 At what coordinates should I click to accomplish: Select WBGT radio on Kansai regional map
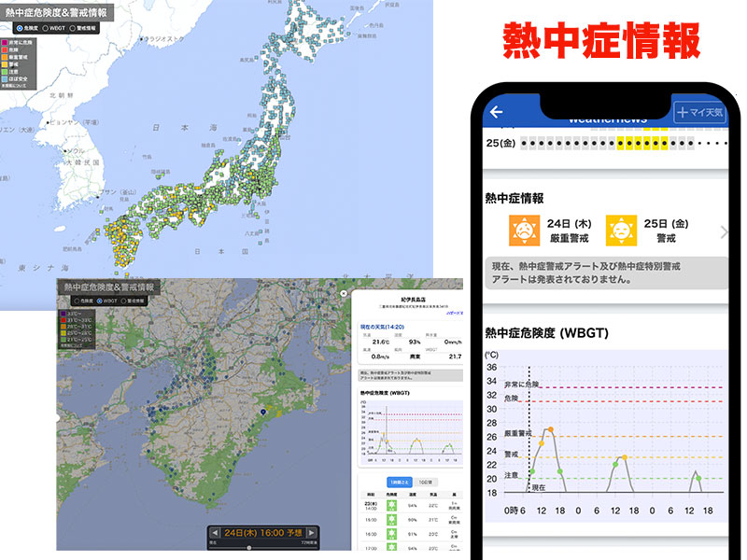100,301
